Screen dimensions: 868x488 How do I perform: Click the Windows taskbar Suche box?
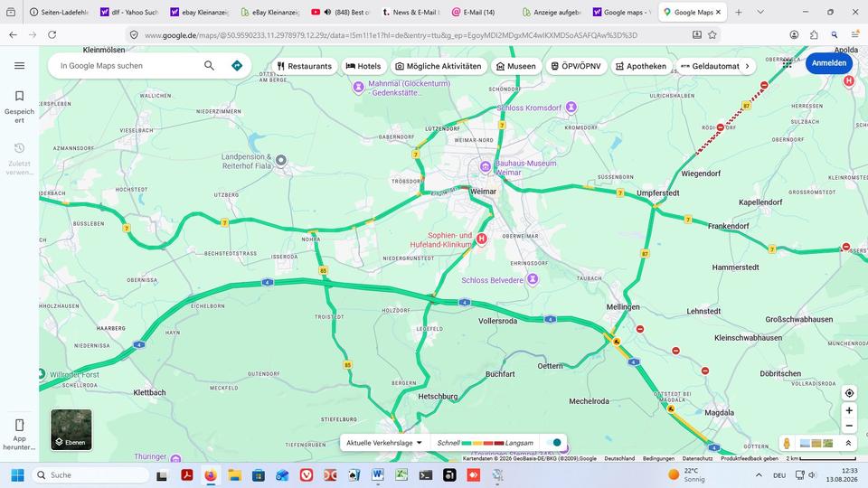point(90,474)
